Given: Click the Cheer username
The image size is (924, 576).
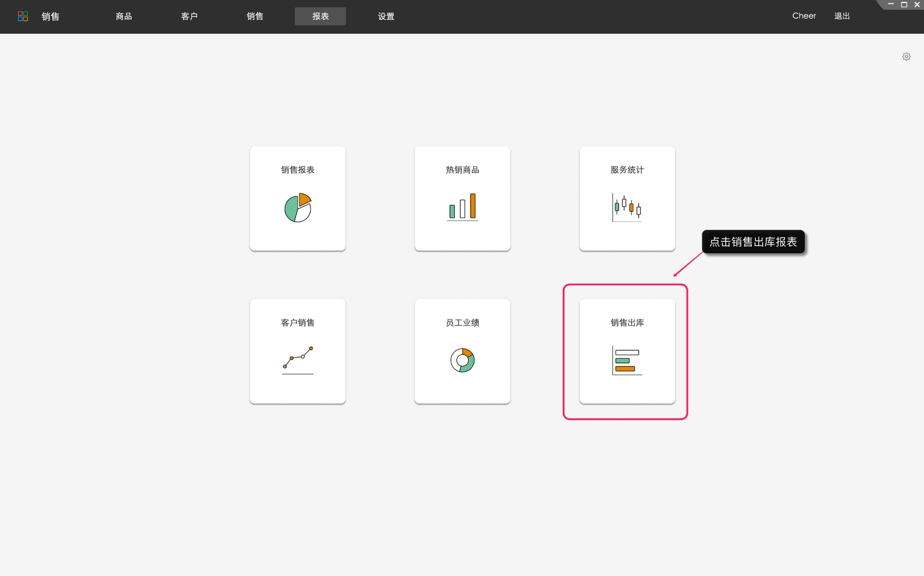Looking at the screenshot, I should (804, 16).
